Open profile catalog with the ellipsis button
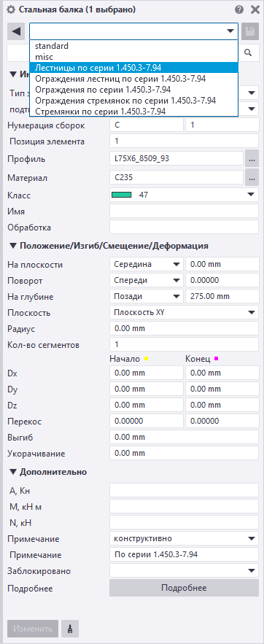Screen dimensions: 264x644 (252, 158)
